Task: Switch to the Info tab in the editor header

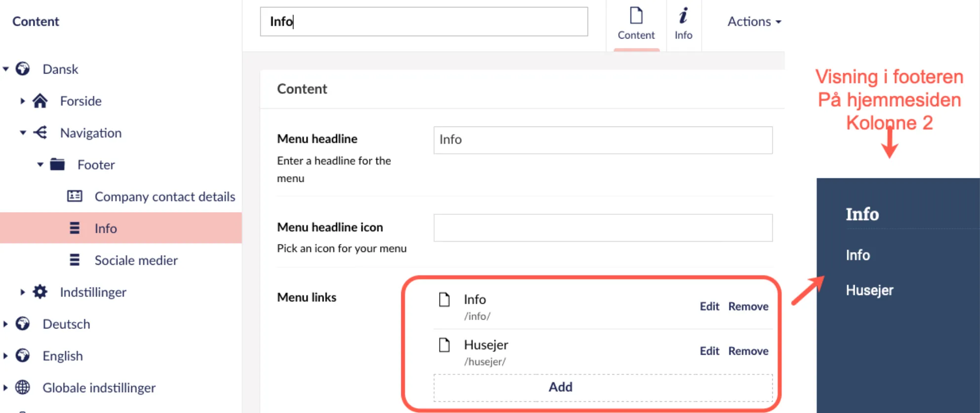Action: 683,25
